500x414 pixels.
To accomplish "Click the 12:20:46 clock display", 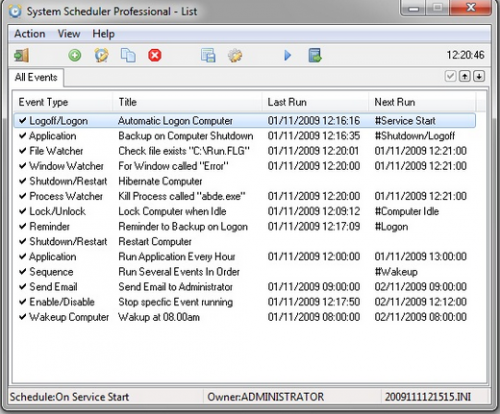I will coord(465,55).
